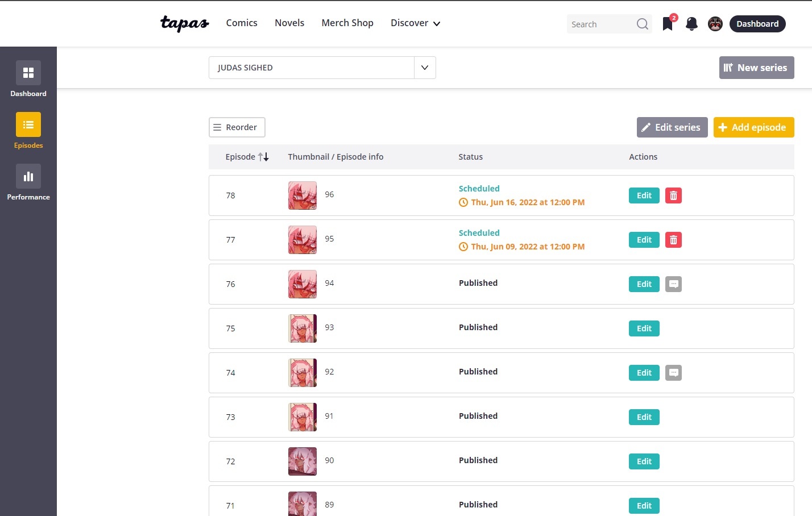Viewport: 812px width, 516px height.
Task: Open the Discover dropdown menu
Action: pyautogui.click(x=415, y=23)
